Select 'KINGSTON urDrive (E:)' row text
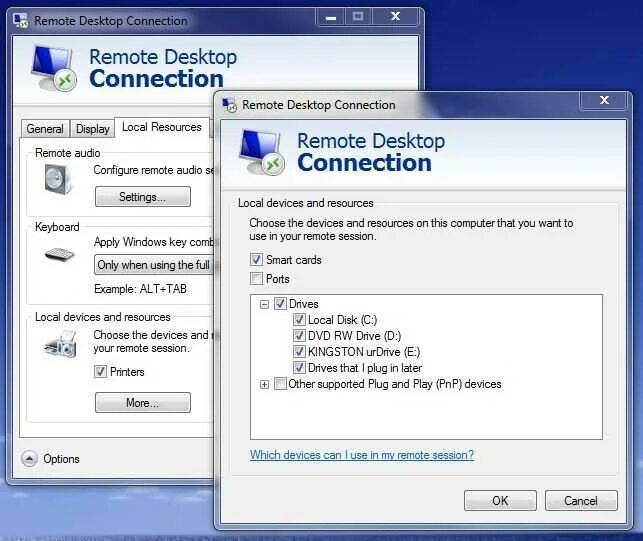Screen dimensions: 643x541 pos(364,352)
